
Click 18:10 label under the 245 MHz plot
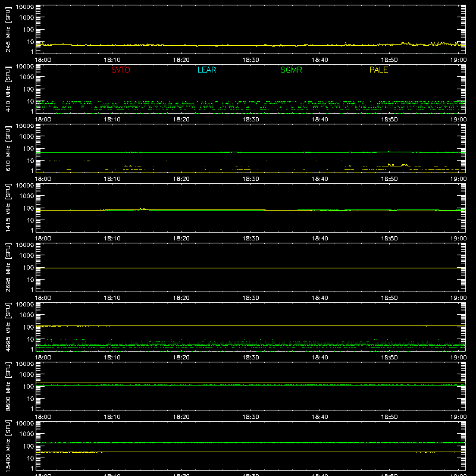click(112, 60)
